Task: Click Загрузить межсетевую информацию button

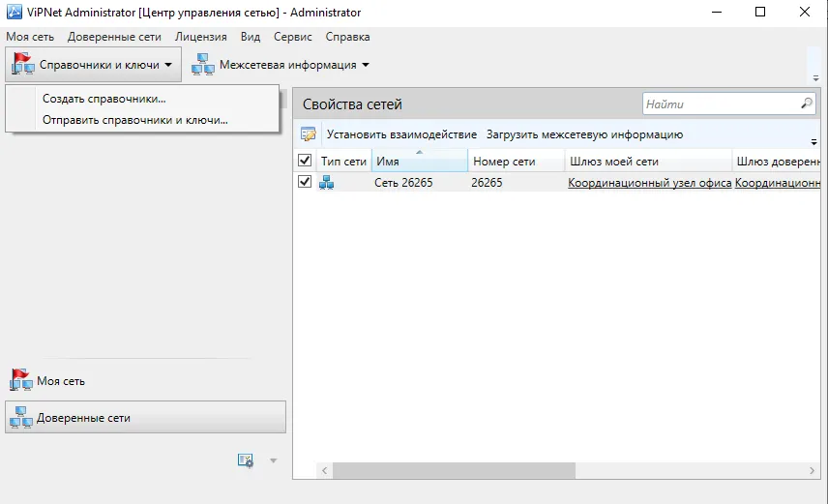Action: point(584,134)
